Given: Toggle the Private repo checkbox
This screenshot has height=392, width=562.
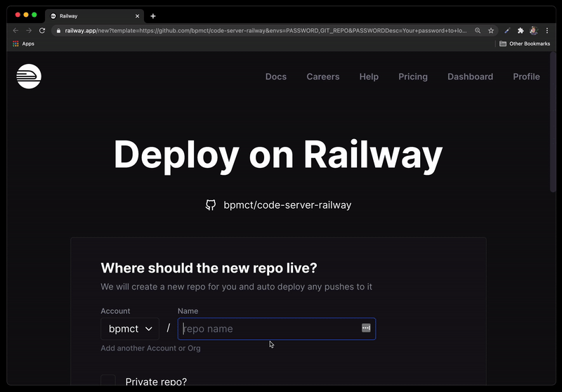Looking at the screenshot, I should pyautogui.click(x=108, y=380).
